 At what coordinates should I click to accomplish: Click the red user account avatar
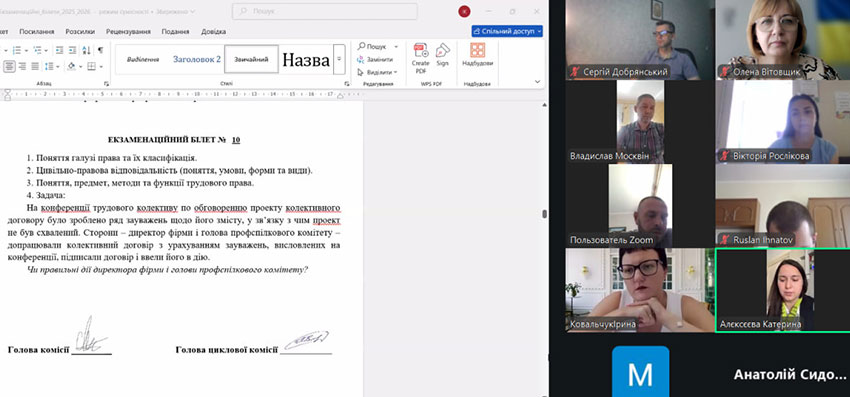point(464,11)
